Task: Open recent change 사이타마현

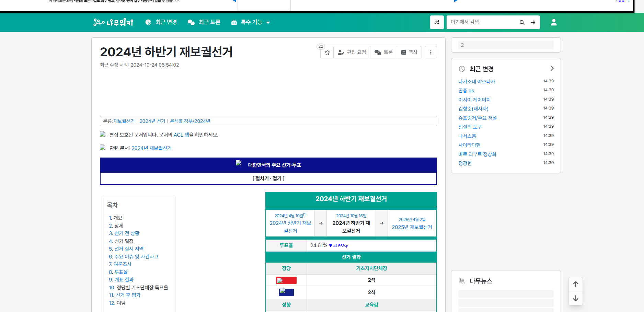Action: 470,145
